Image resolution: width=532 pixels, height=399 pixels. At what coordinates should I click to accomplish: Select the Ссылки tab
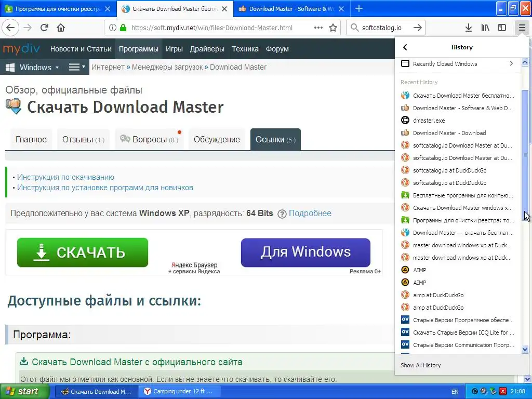point(275,139)
